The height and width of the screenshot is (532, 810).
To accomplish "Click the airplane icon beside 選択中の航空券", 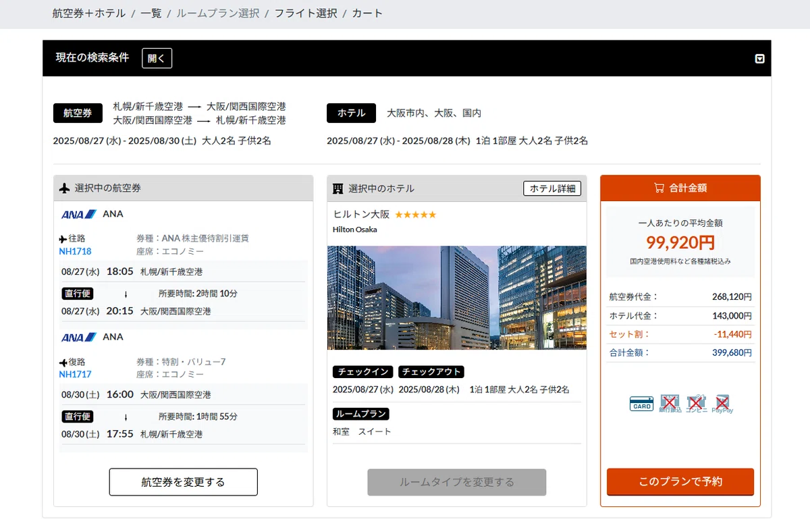I will point(65,188).
